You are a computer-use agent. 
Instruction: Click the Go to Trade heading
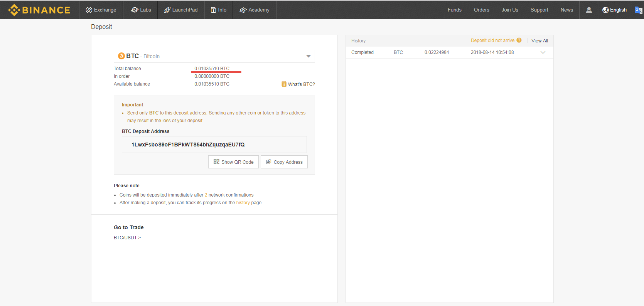point(129,227)
